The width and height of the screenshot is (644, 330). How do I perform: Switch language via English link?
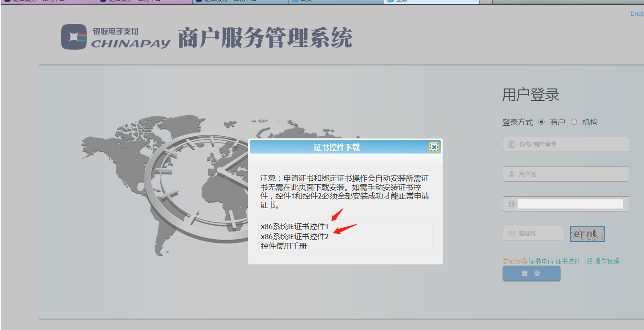coord(637,14)
